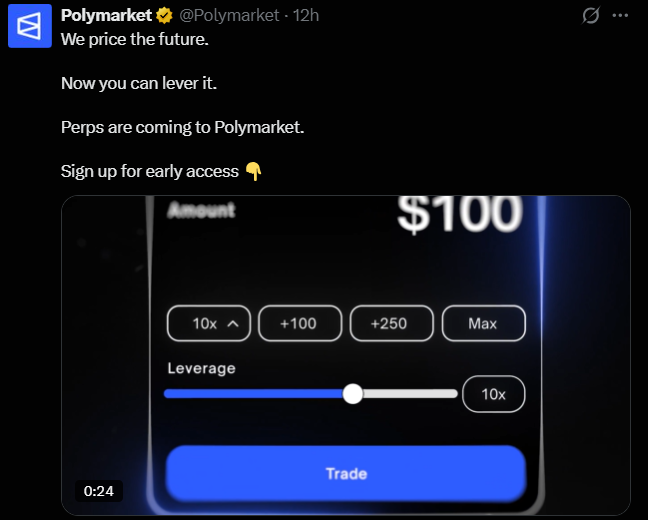Viewport: 648px width, 520px height.
Task: Play the video via the 0:24 badge
Action: coord(99,491)
